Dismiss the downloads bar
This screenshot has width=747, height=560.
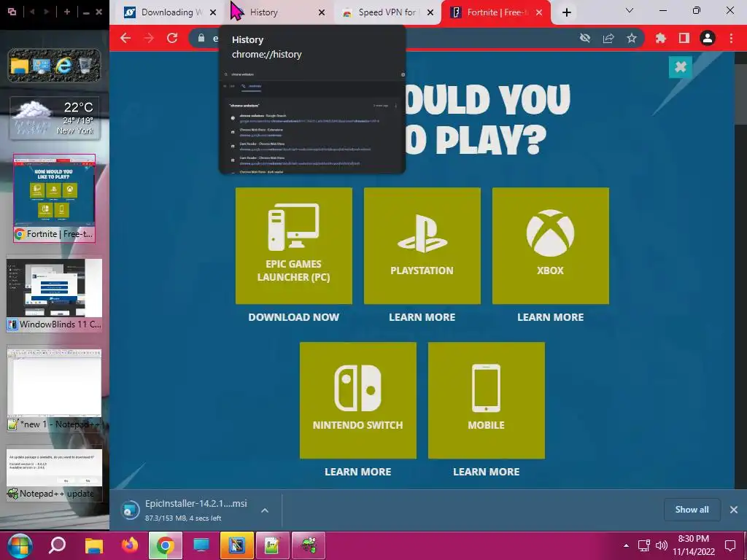pos(734,510)
